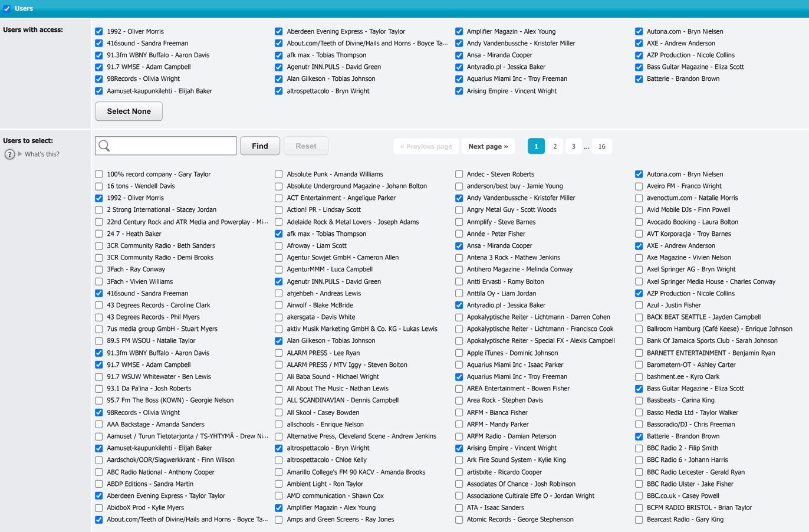Click label Bassbeats - Carina King
The width and height of the screenshot is (809, 532).
coord(680,400)
